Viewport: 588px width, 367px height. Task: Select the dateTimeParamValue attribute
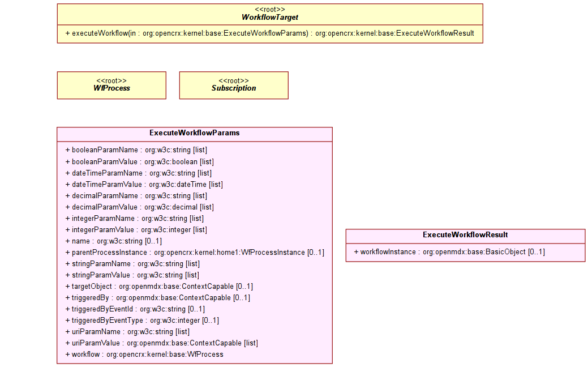coord(144,184)
